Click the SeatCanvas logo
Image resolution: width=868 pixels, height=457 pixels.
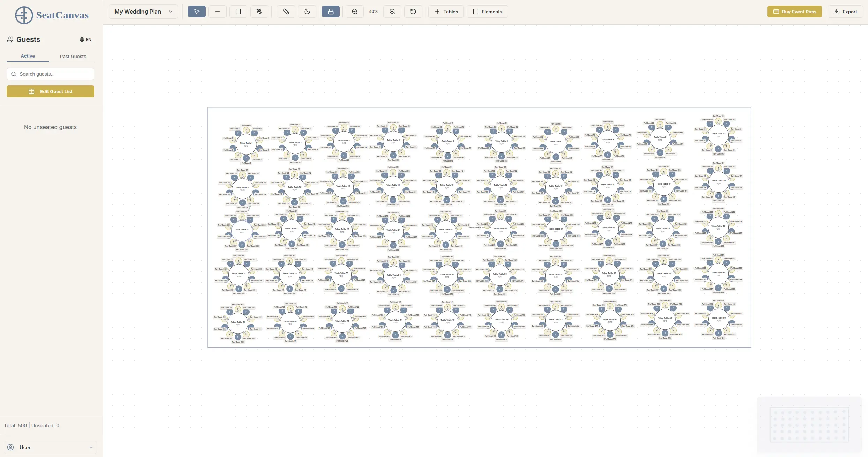coord(52,15)
